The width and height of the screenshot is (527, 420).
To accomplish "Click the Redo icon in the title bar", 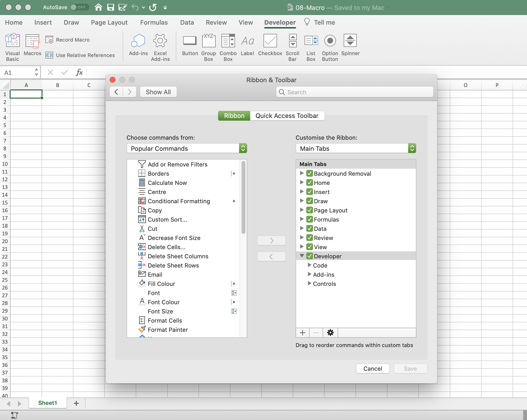I will (x=153, y=7).
